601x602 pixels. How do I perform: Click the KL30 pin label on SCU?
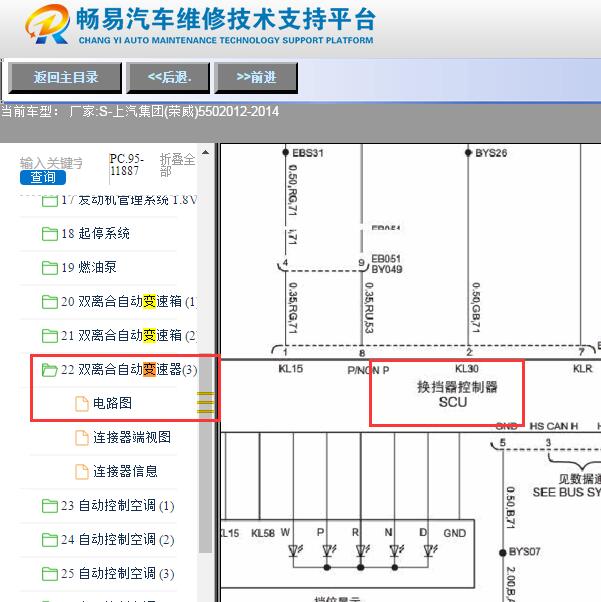point(467,369)
